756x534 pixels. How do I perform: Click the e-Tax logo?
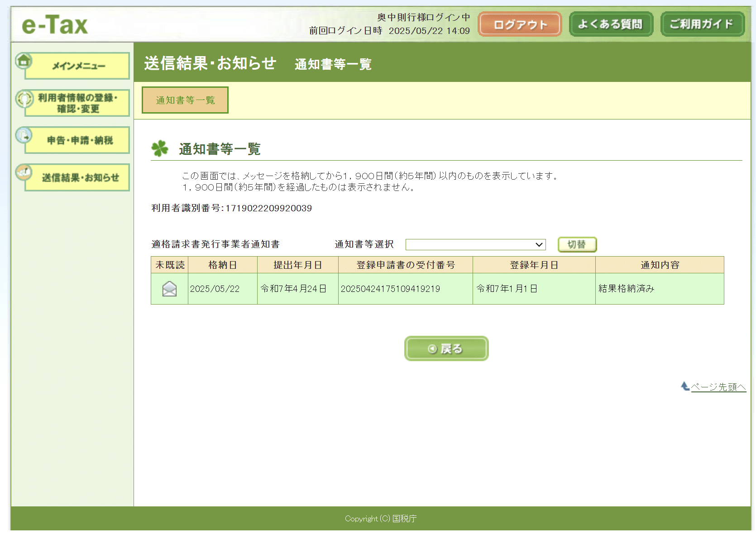click(55, 25)
